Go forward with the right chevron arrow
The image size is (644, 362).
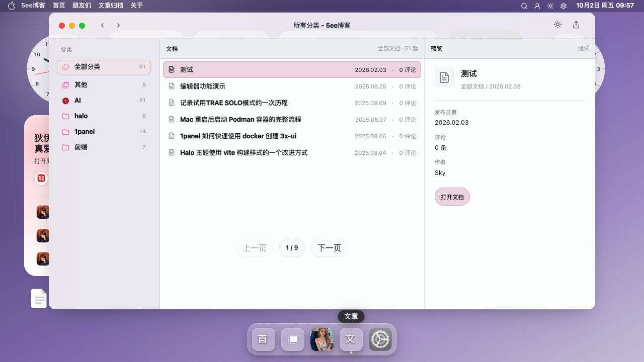pyautogui.click(x=118, y=25)
